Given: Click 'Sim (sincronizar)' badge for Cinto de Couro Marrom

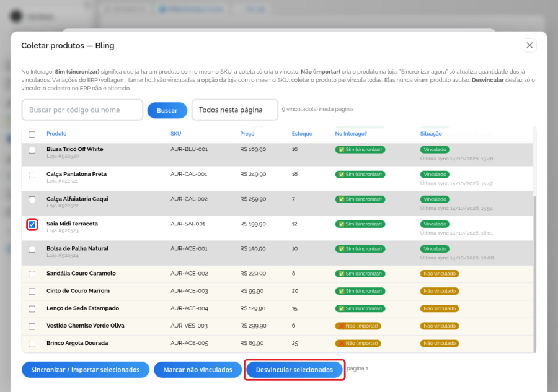Looking at the screenshot, I should [x=360, y=291].
